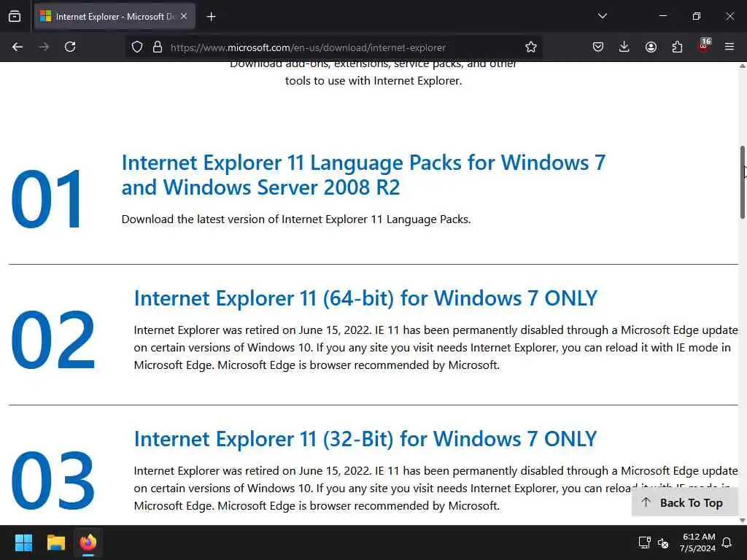Click the forward navigation arrow
This screenshot has width=747, height=560.
[x=44, y=47]
